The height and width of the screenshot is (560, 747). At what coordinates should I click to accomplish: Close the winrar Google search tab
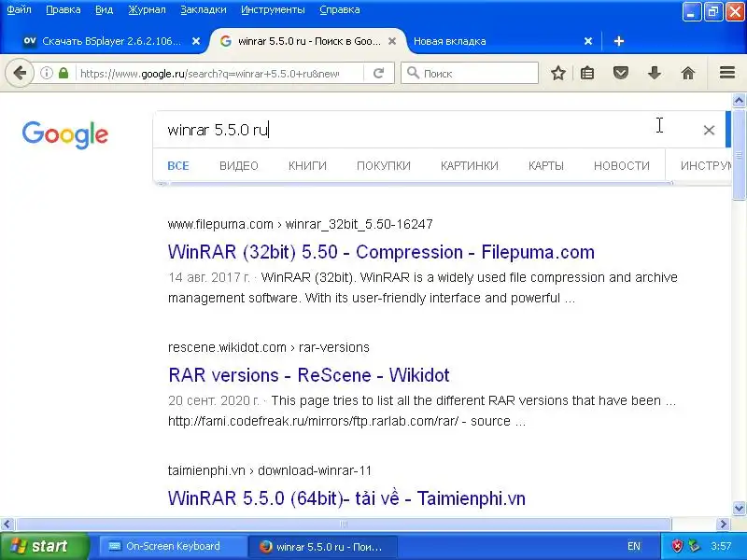pyautogui.click(x=392, y=41)
